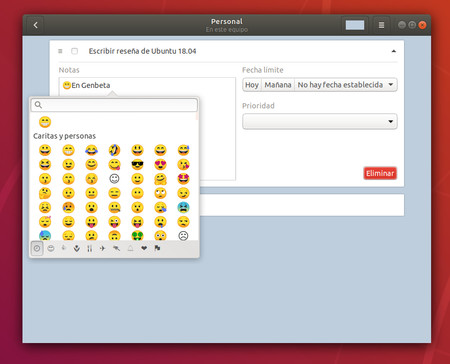This screenshot has height=364, width=450.
Task: Expand the Prioridad combo box
Action: click(320, 121)
